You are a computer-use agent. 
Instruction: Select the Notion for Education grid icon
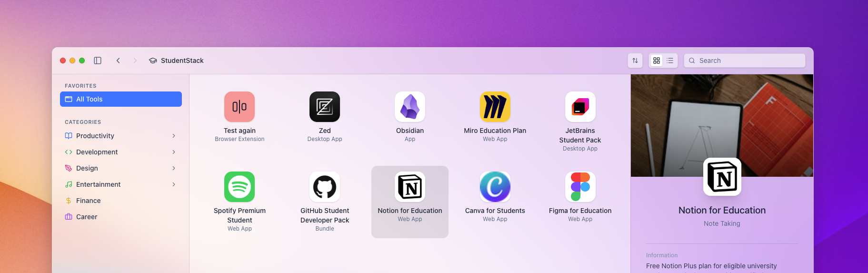pyautogui.click(x=410, y=187)
